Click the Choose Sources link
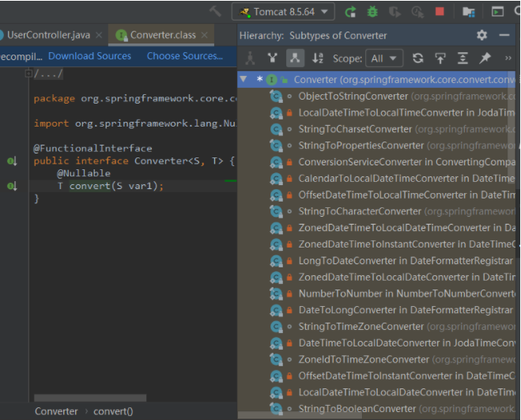521x420 pixels. pyautogui.click(x=184, y=56)
